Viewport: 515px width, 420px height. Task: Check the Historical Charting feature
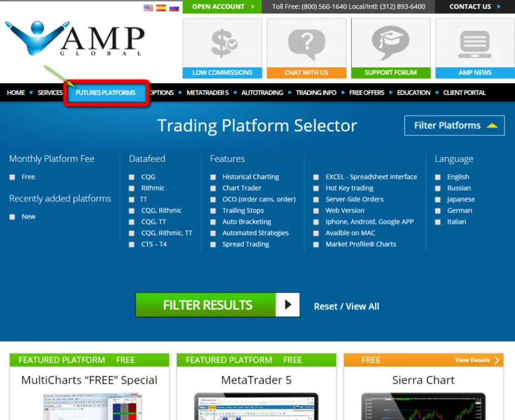point(213,177)
